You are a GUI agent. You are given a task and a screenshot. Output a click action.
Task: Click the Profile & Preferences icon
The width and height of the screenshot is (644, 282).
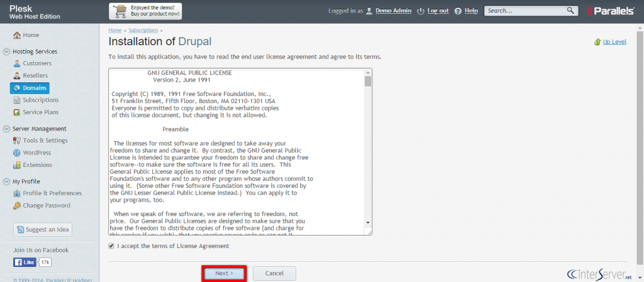pos(17,193)
